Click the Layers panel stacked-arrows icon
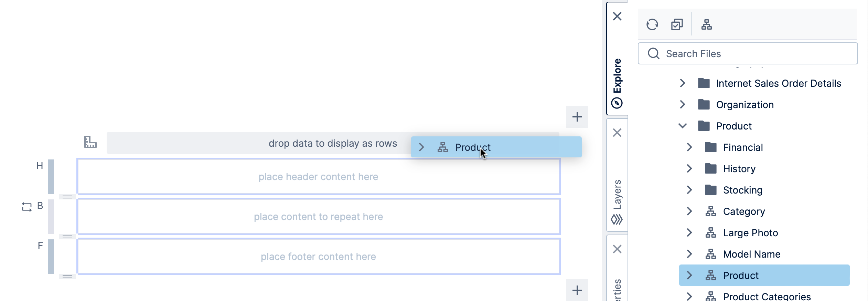Viewport: 868px width, 301px height. (617, 219)
